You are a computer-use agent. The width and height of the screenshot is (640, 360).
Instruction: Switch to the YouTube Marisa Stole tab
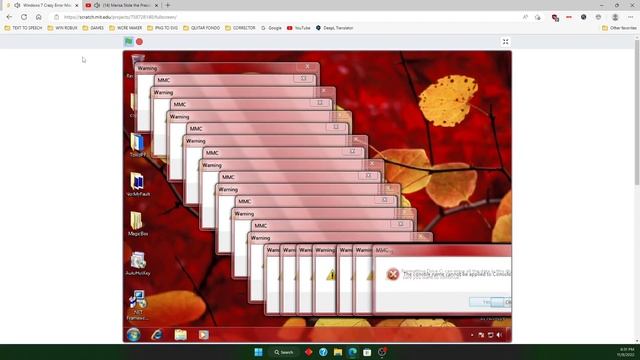click(x=122, y=5)
